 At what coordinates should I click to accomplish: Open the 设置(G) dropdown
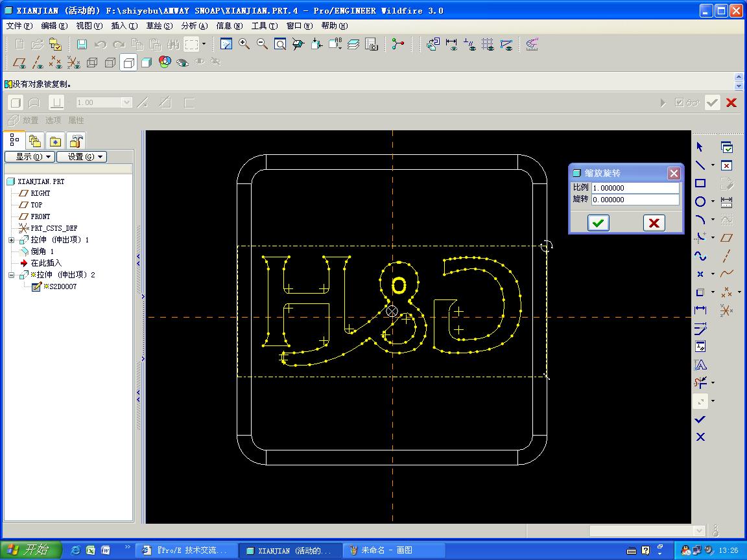[x=82, y=157]
